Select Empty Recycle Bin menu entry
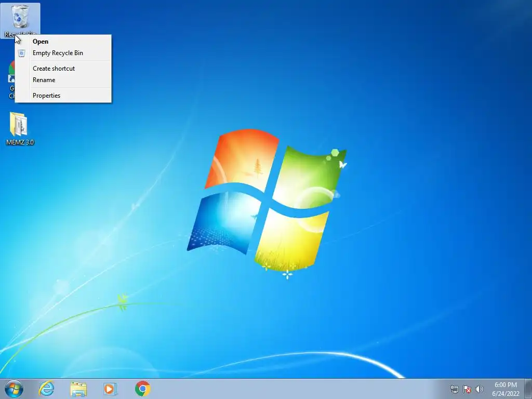532x399 pixels. [63, 53]
